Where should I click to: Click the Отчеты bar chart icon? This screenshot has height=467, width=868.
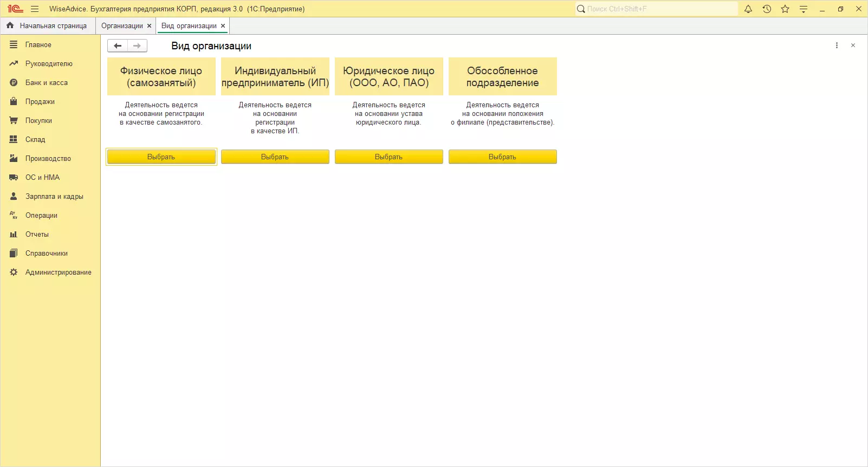click(14, 234)
